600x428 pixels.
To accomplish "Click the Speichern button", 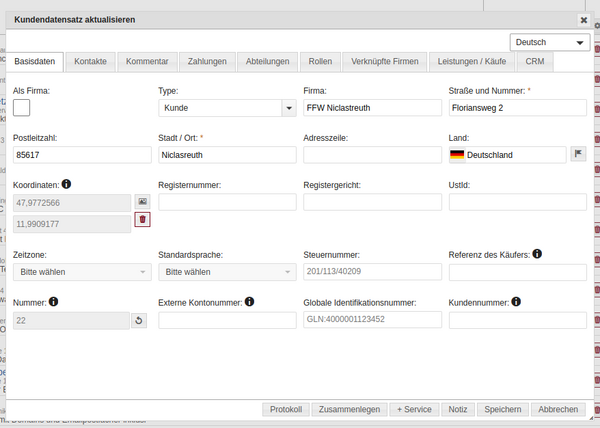I will tap(502, 409).
